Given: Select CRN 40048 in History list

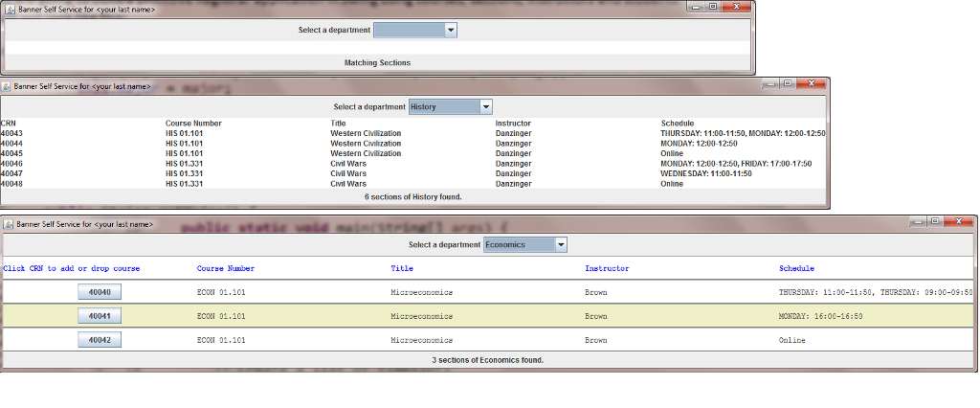Looking at the screenshot, I should point(11,184).
